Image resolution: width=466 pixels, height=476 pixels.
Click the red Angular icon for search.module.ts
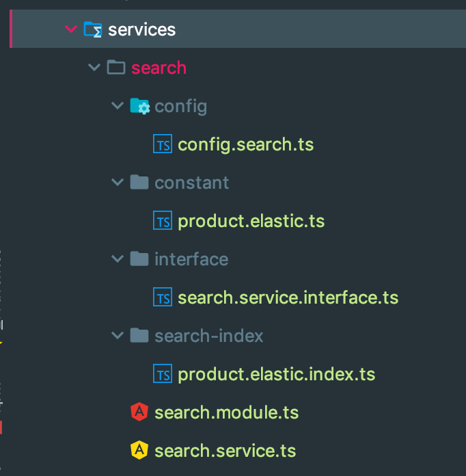(139, 412)
